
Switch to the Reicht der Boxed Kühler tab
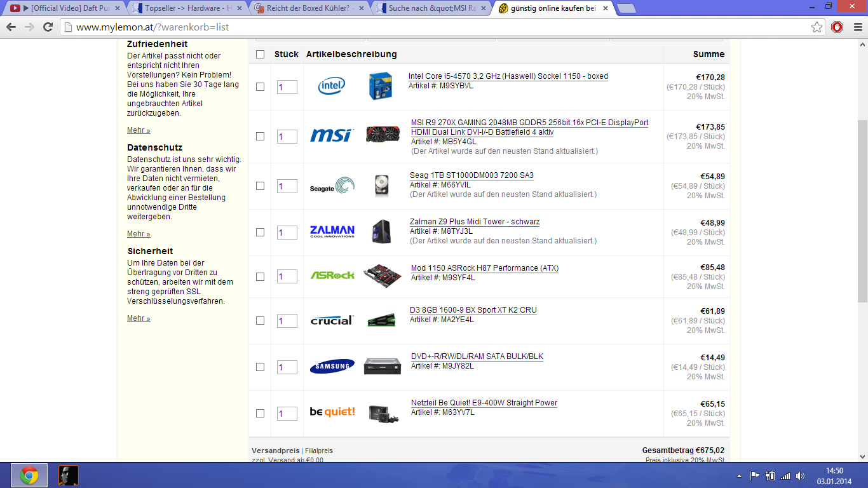click(309, 8)
